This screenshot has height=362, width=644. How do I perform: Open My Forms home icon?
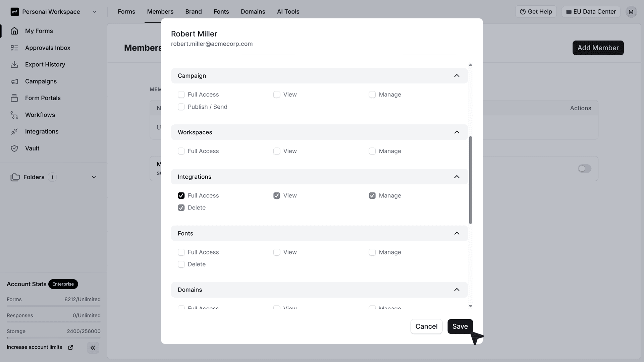tap(14, 31)
